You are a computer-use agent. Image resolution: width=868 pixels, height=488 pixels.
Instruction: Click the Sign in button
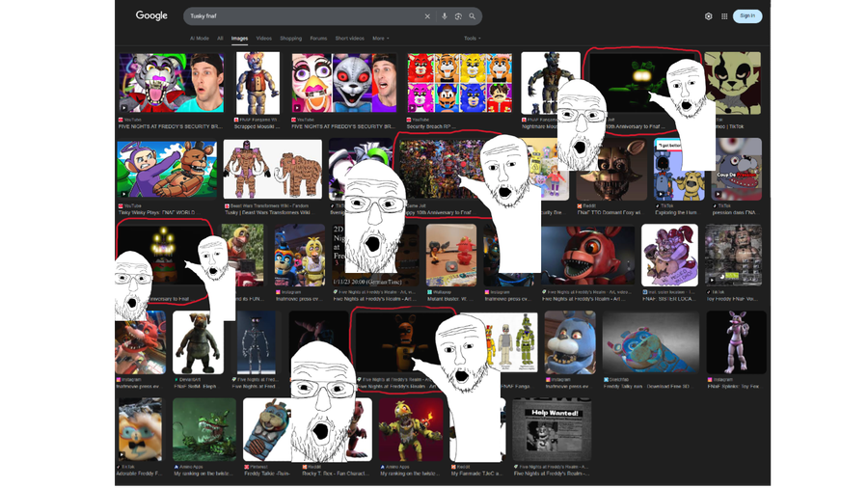(x=747, y=16)
